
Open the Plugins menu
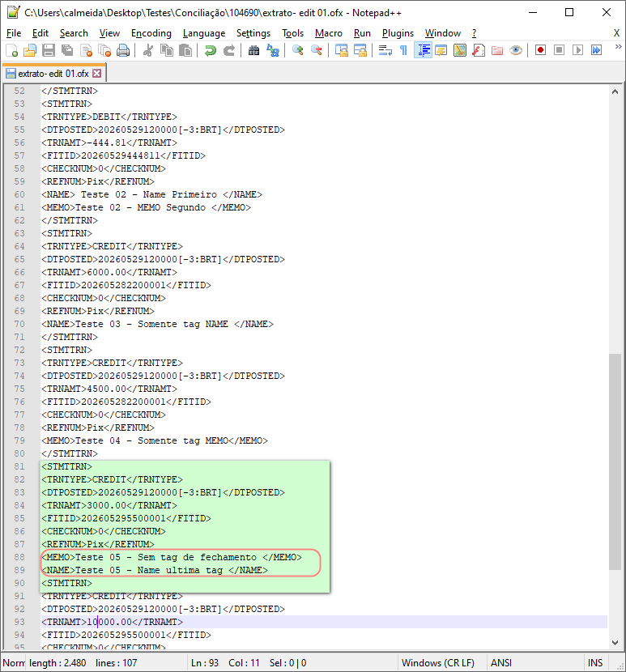[x=398, y=33]
